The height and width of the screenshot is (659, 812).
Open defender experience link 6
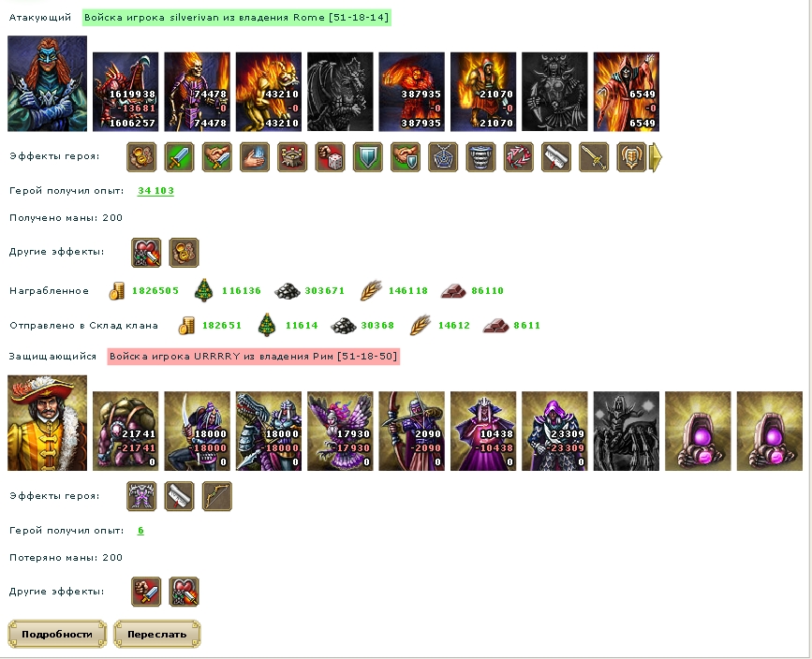click(140, 530)
